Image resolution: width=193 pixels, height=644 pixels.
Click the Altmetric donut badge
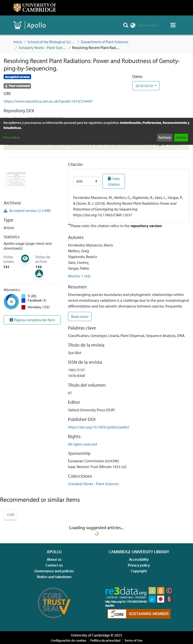point(11,302)
